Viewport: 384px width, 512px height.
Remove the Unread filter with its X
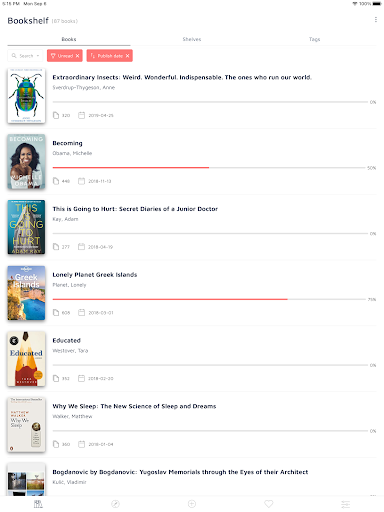[x=77, y=56]
